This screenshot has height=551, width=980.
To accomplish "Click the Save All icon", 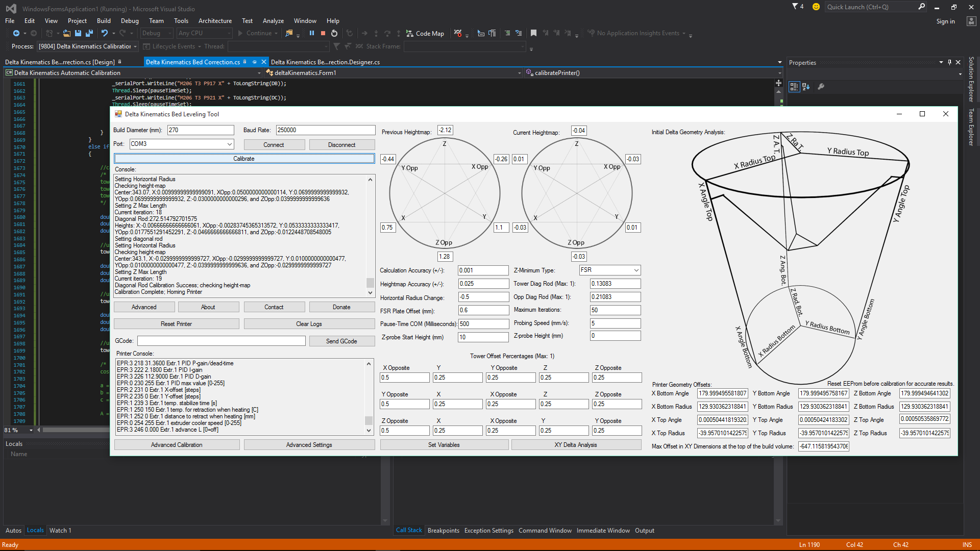I will click(x=89, y=33).
